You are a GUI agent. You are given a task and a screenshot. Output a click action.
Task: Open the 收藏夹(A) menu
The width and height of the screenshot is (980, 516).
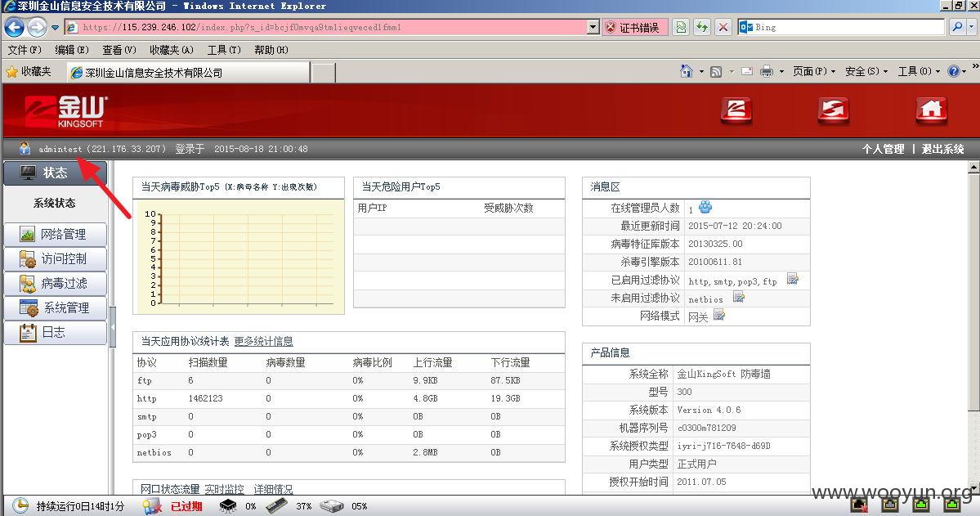click(x=172, y=50)
